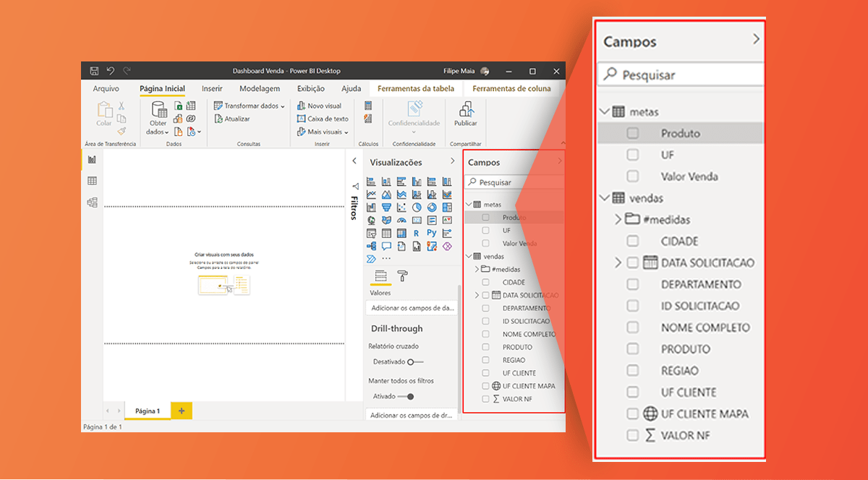Open the Format paint roller tab
Screen dimensions: 868x480
click(x=402, y=275)
